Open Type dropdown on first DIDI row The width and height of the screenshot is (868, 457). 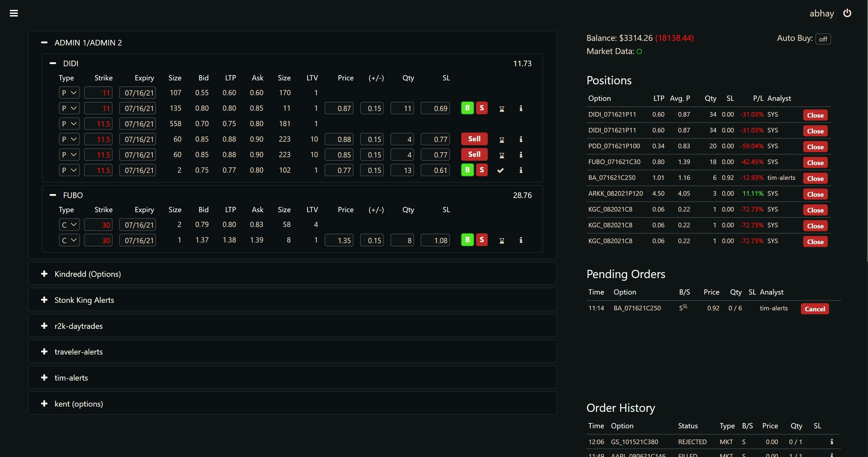point(69,93)
